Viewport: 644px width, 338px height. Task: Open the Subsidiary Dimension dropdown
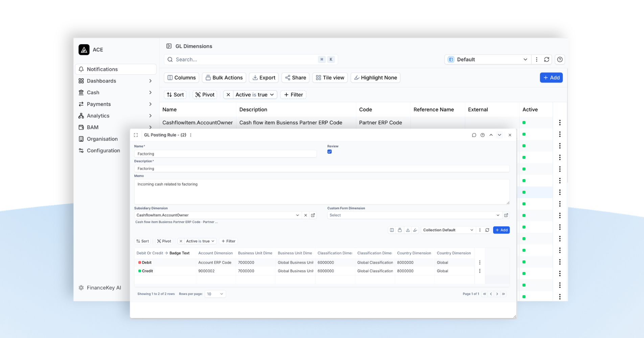click(x=217, y=215)
